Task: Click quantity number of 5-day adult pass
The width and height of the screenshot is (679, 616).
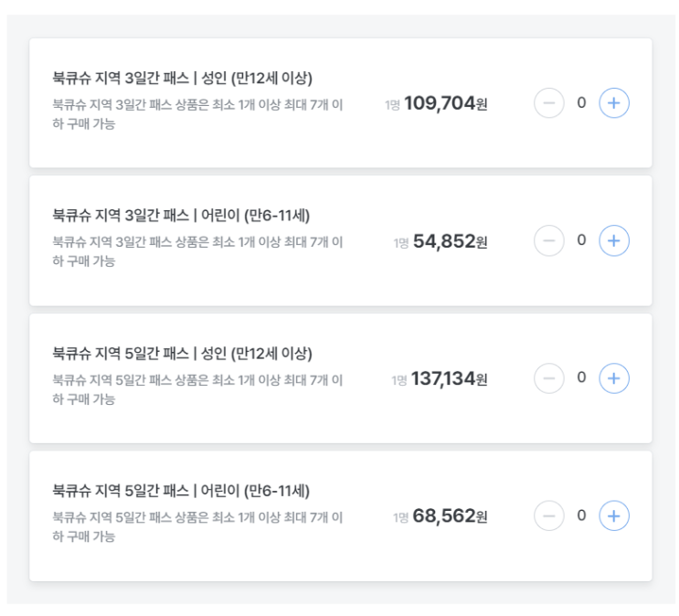Action: 581,378
